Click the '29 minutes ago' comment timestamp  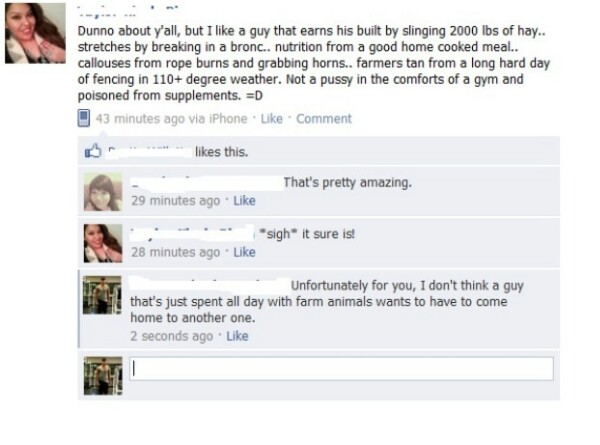click(176, 200)
